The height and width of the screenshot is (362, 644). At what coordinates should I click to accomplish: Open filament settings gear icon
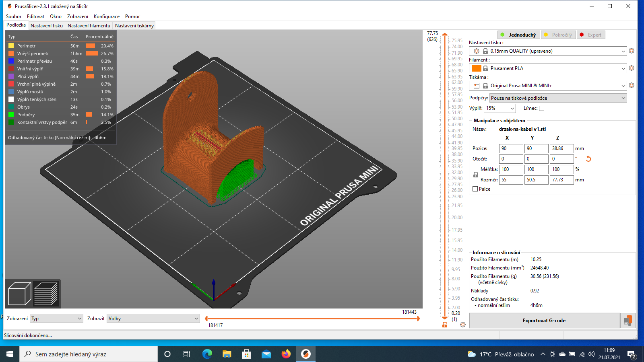(x=632, y=68)
